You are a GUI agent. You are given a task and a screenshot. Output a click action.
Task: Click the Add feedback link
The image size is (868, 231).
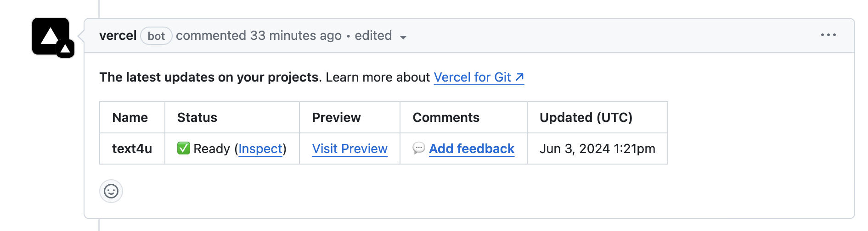[472, 149]
